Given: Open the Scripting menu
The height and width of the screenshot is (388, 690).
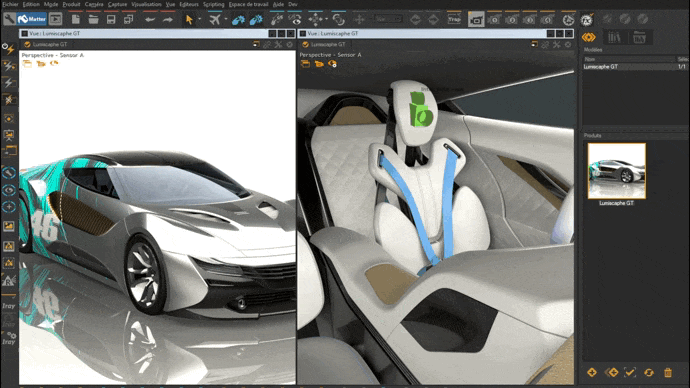Looking at the screenshot, I should click(x=213, y=4).
